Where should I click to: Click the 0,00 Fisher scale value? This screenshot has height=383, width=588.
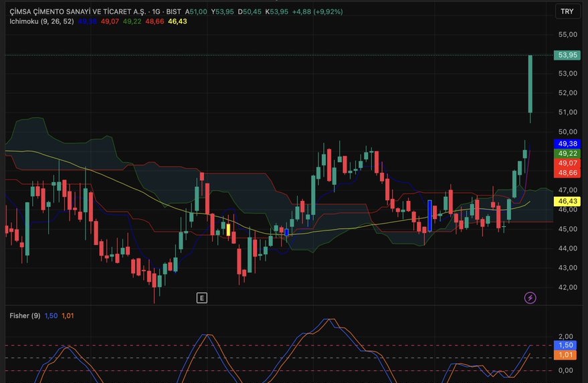[x=565, y=370]
